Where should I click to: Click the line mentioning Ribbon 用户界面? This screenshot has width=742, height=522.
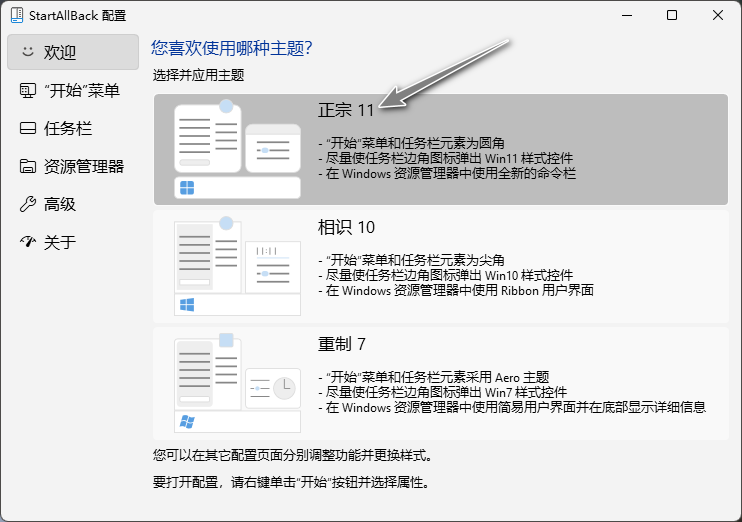pyautogui.click(x=456, y=290)
